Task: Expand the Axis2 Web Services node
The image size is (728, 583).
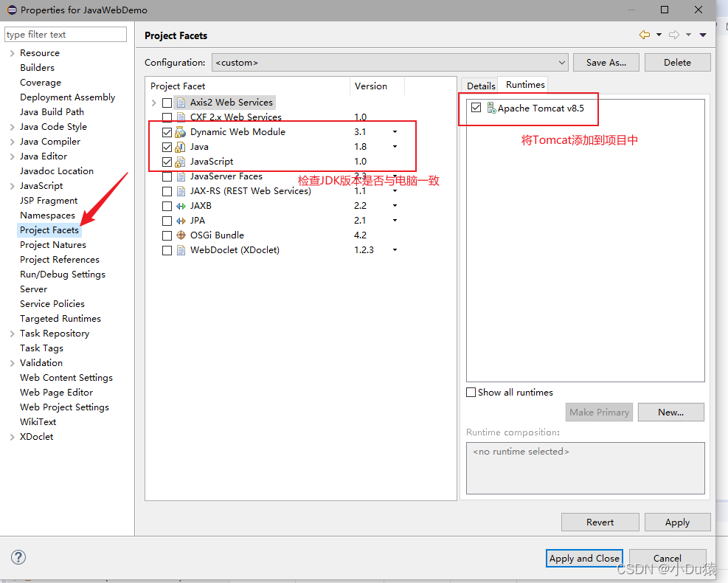Action: coord(153,103)
